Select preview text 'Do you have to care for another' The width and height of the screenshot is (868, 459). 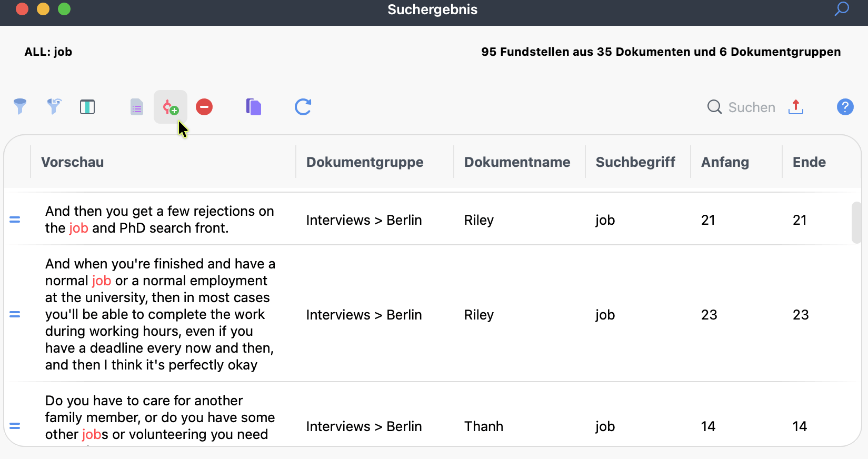144,401
